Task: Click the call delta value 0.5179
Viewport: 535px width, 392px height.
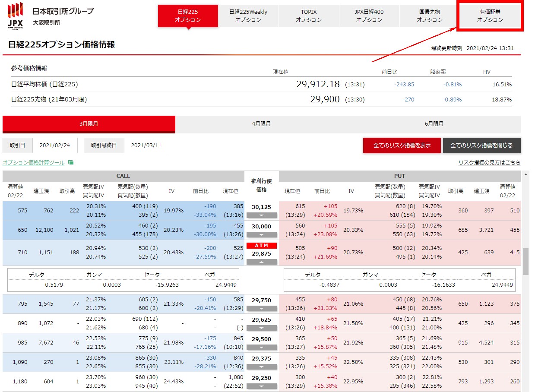Action: (x=54, y=285)
